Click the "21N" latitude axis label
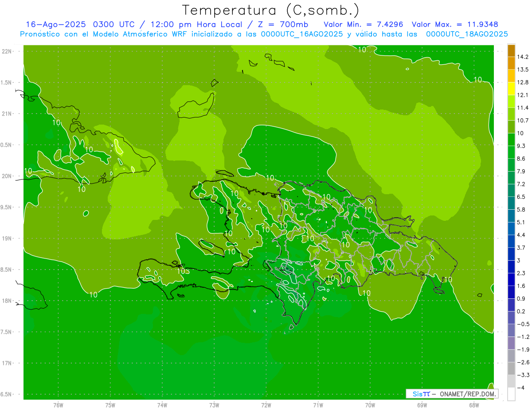Screen dimensions: 532x411 7,114
